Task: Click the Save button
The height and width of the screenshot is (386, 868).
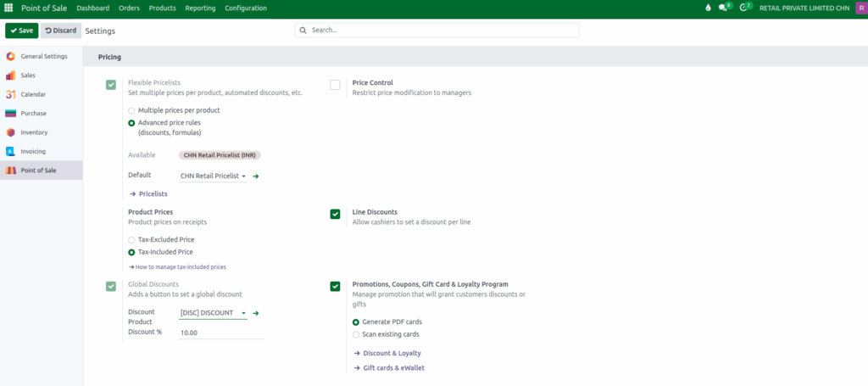Action: pyautogui.click(x=21, y=31)
